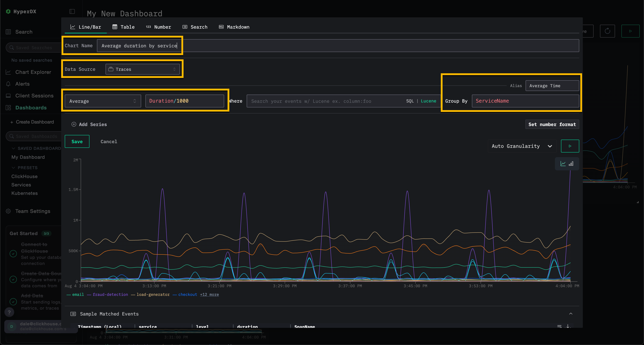
Task: Click the Lucene event search input field
Action: click(313, 101)
